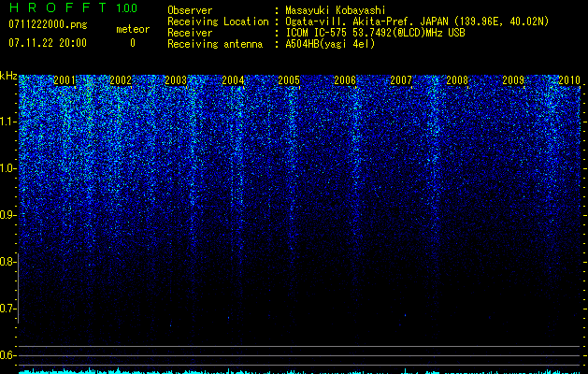Click the Receiving antenna label
Viewport: 588px width, 374px height.
click(215, 44)
